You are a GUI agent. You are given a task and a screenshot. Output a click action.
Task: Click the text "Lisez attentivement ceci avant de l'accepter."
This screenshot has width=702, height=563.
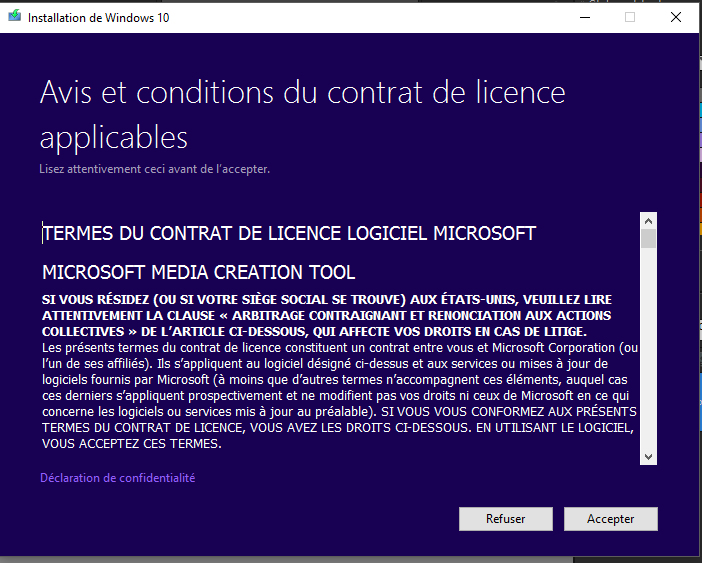(154, 169)
